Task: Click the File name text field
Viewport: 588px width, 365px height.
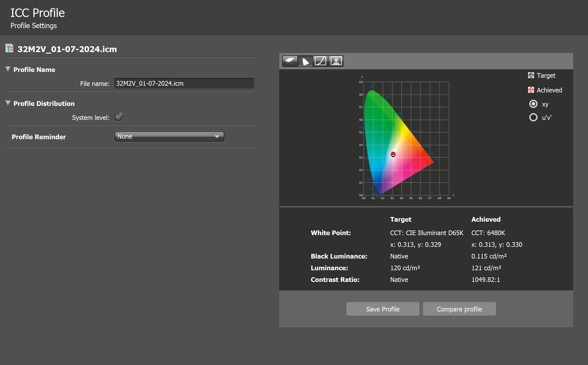Action: [184, 84]
